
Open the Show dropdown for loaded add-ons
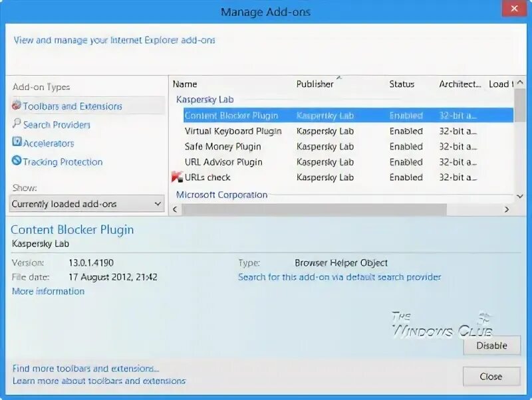(x=87, y=204)
